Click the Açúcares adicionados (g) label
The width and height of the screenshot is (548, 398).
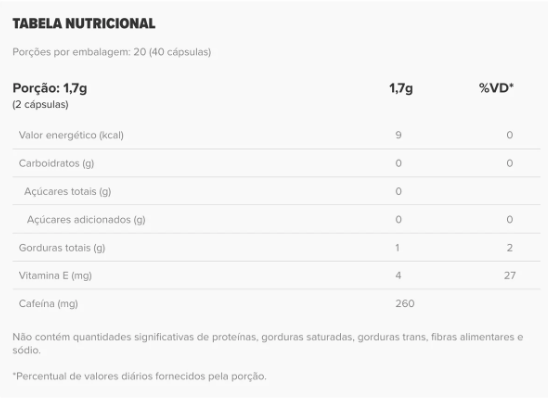point(86,219)
